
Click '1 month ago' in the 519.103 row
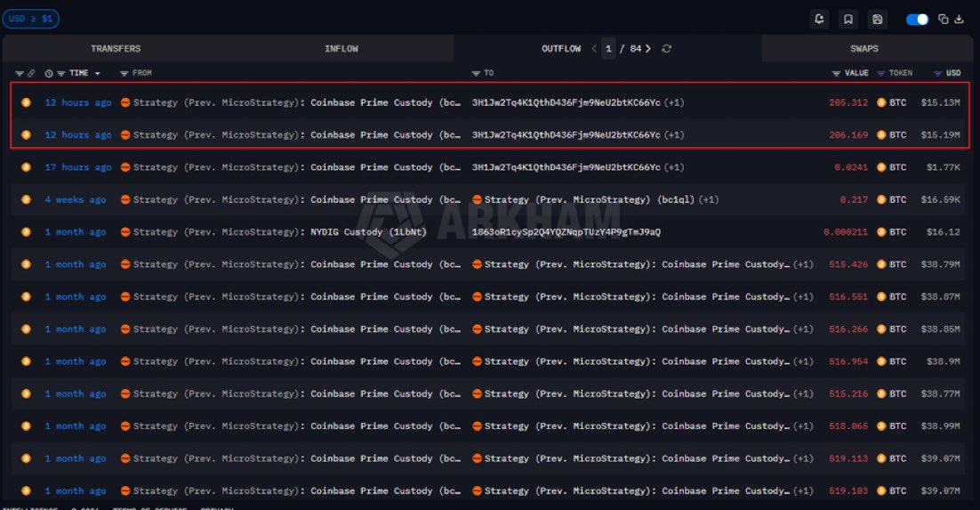click(75, 490)
